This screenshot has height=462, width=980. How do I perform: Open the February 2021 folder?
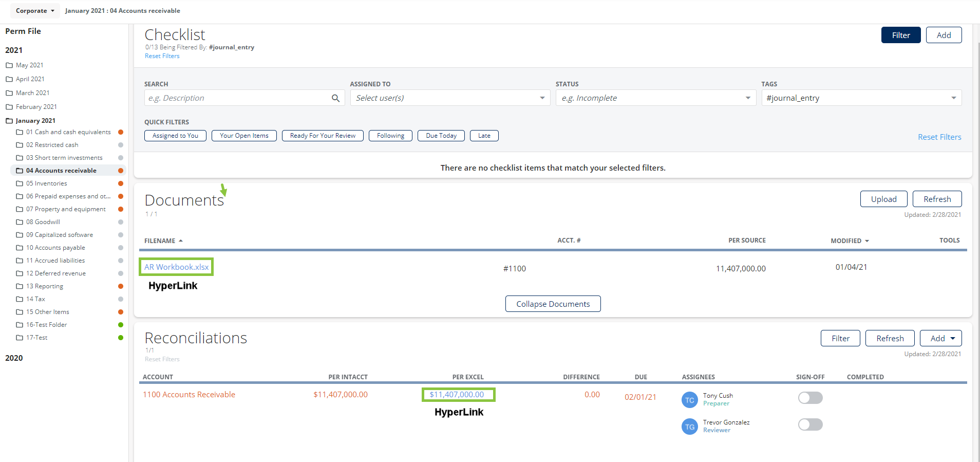click(36, 107)
